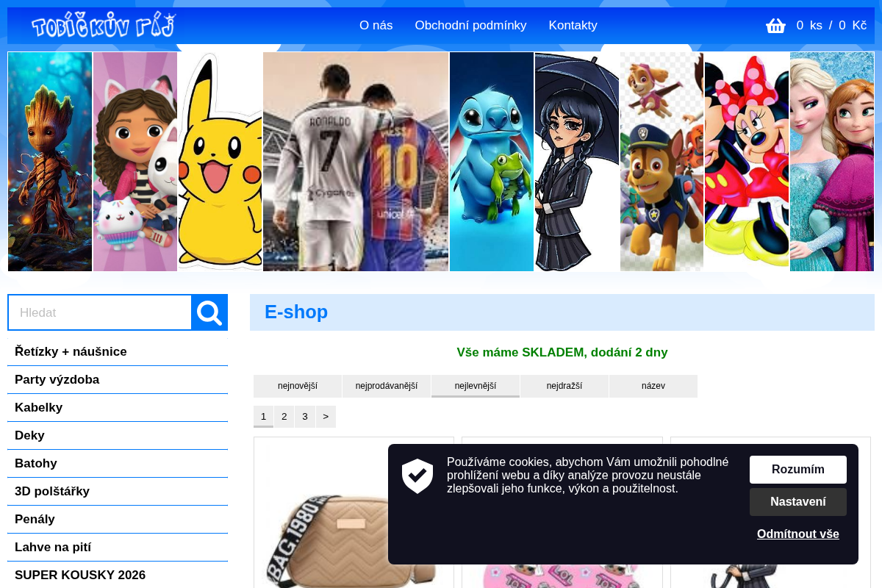This screenshot has width=882, height=588.
Task: Click the basket count 0 ks / 0 Kč
Action: [831, 26]
